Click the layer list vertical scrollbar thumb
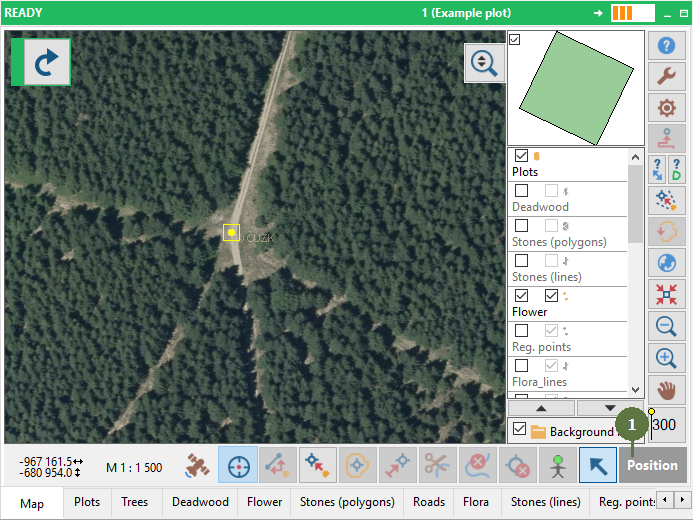The height and width of the screenshot is (520, 693). [636, 205]
